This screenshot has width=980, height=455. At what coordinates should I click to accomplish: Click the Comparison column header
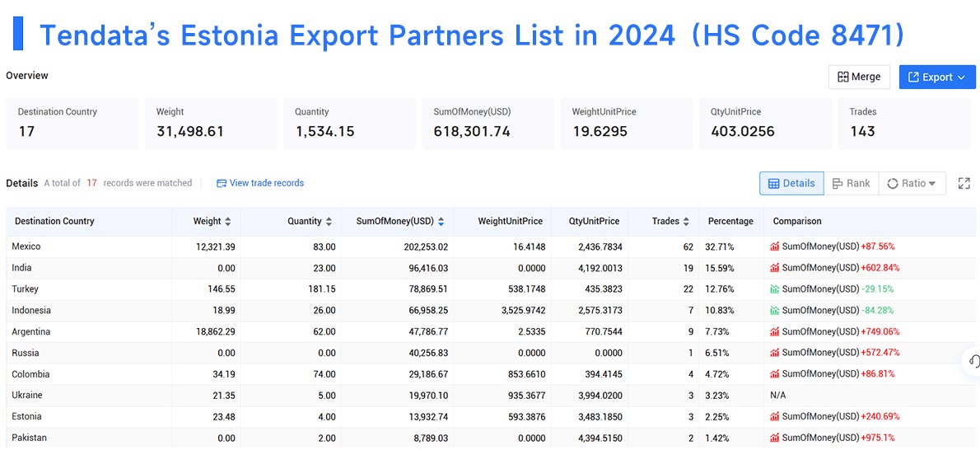(797, 222)
